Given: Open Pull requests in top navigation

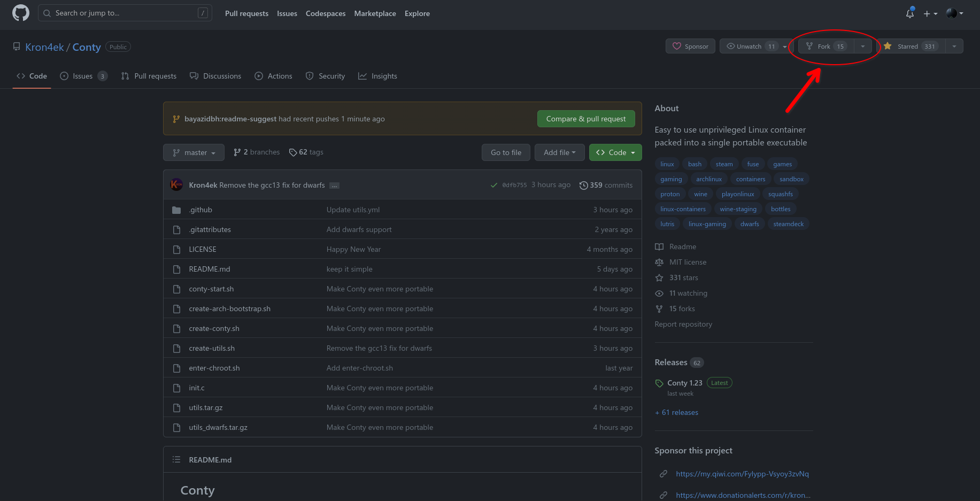Looking at the screenshot, I should [x=246, y=13].
